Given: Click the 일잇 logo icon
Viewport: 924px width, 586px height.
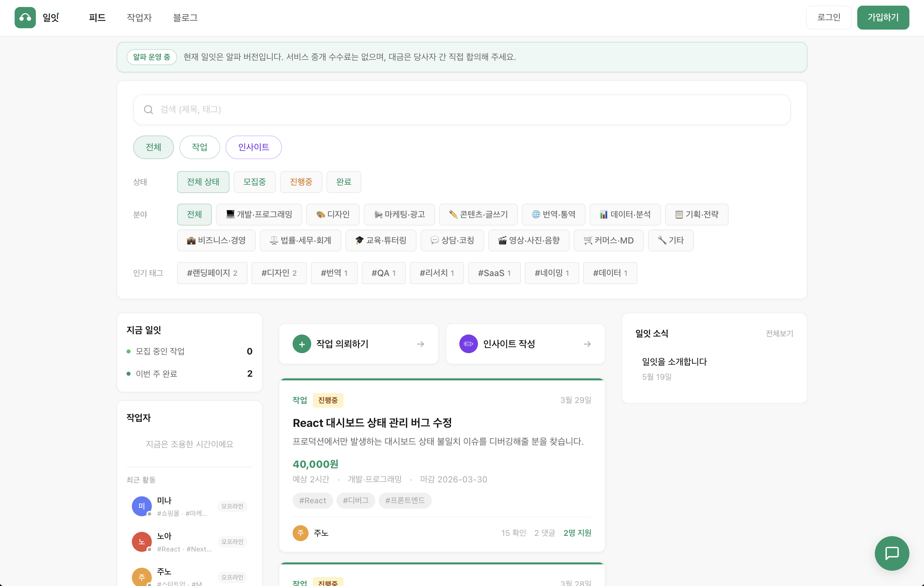Looking at the screenshot, I should coord(25,18).
